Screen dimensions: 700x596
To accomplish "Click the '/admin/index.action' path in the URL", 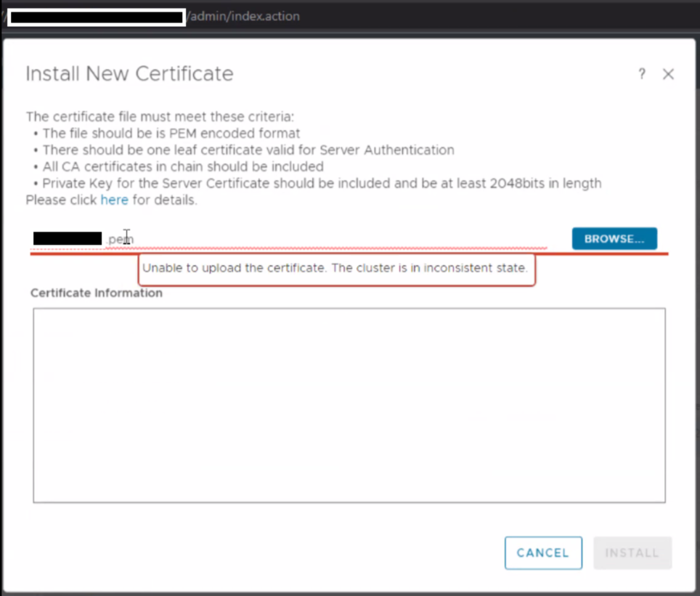I will [243, 16].
